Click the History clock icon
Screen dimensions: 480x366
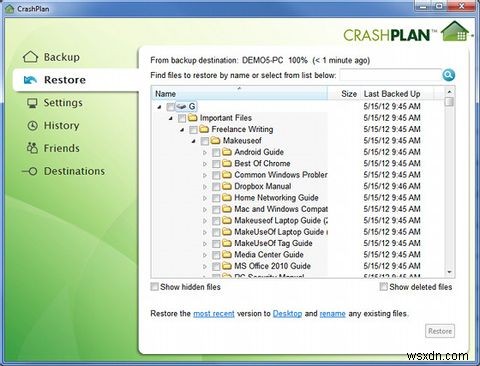tap(32, 126)
